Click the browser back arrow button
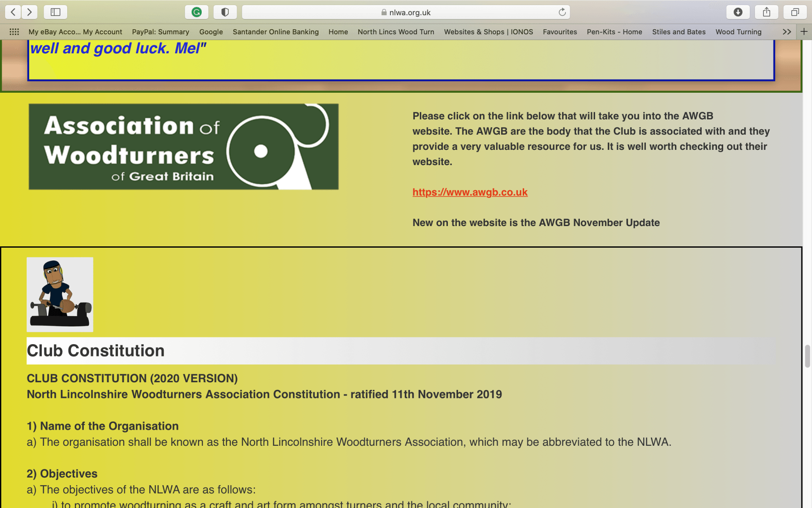 [13, 12]
